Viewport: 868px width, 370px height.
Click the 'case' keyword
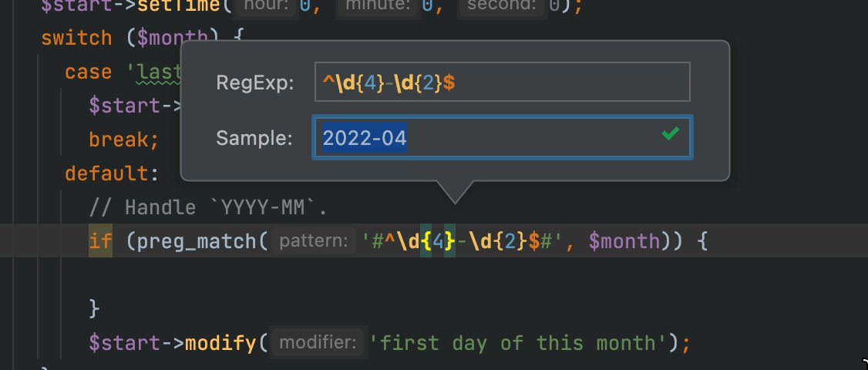(89, 72)
